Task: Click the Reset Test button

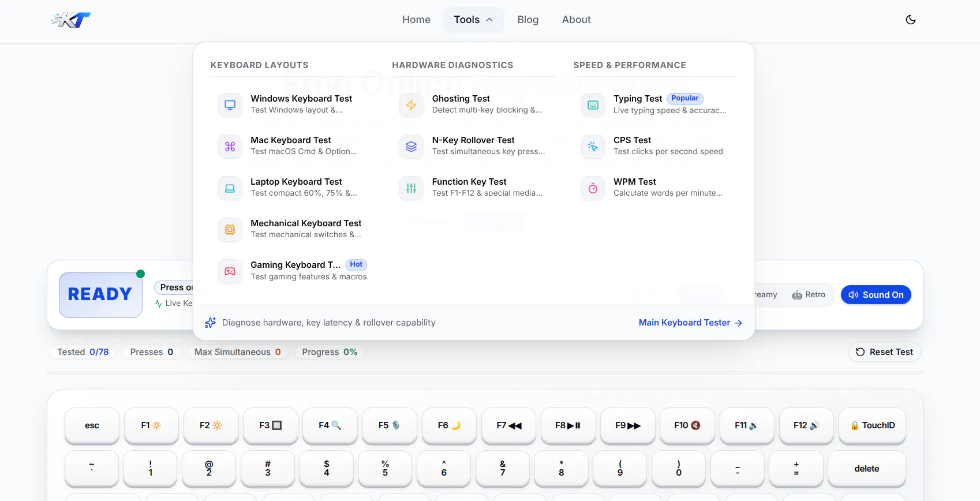Action: [x=884, y=352]
